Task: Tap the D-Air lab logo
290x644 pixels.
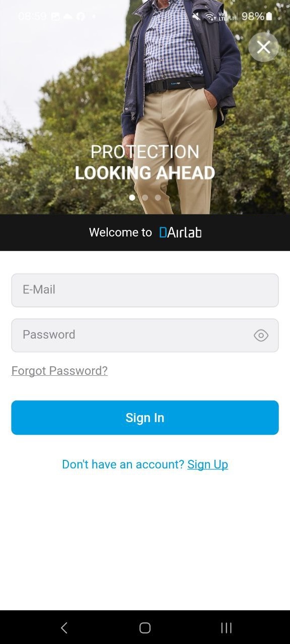Action: [x=180, y=232]
